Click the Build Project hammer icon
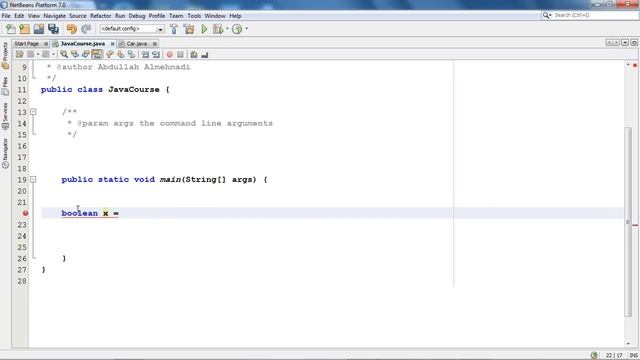This screenshot has width=640, height=360. coord(174,29)
